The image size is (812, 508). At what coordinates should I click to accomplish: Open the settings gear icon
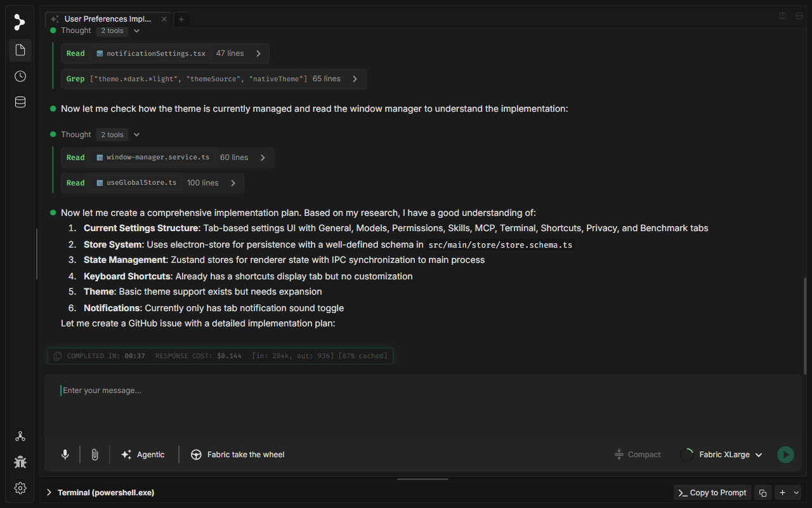click(20, 488)
